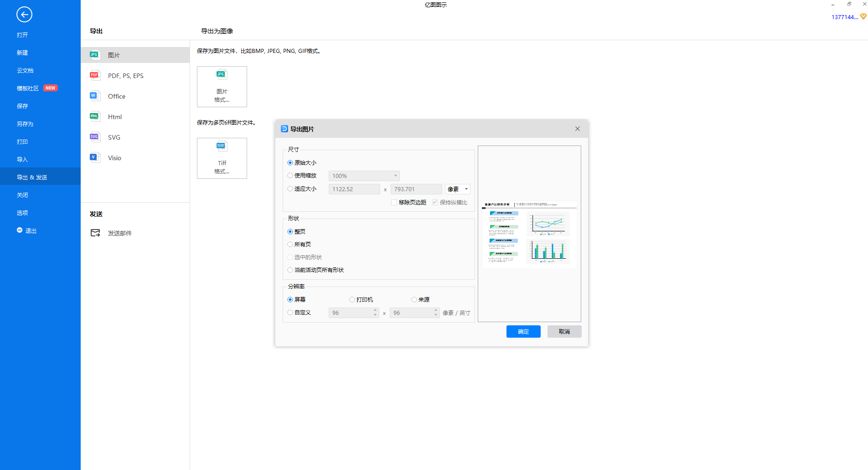This screenshot has height=470, width=868.
Task: Enable the 移除页边距 checkbox
Action: point(394,203)
